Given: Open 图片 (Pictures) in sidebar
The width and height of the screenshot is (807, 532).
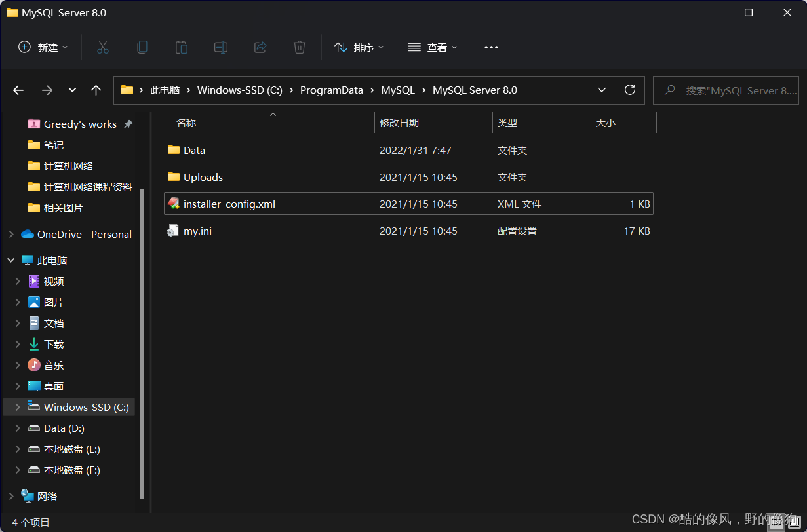Looking at the screenshot, I should click(x=46, y=302).
